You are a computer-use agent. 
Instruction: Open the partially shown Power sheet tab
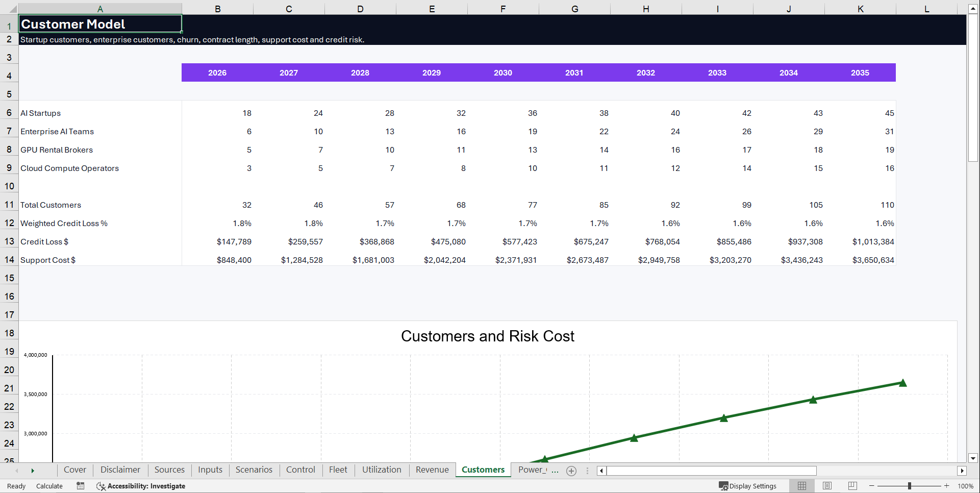point(532,470)
